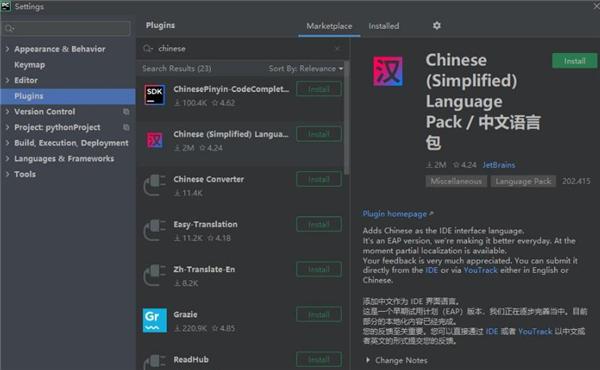Open JetBrains vendor link

tap(499, 165)
